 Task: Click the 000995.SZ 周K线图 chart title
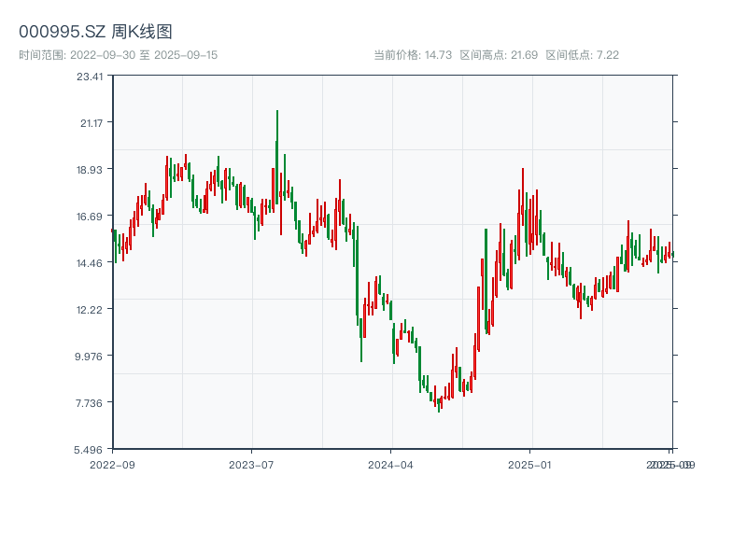tap(95, 32)
